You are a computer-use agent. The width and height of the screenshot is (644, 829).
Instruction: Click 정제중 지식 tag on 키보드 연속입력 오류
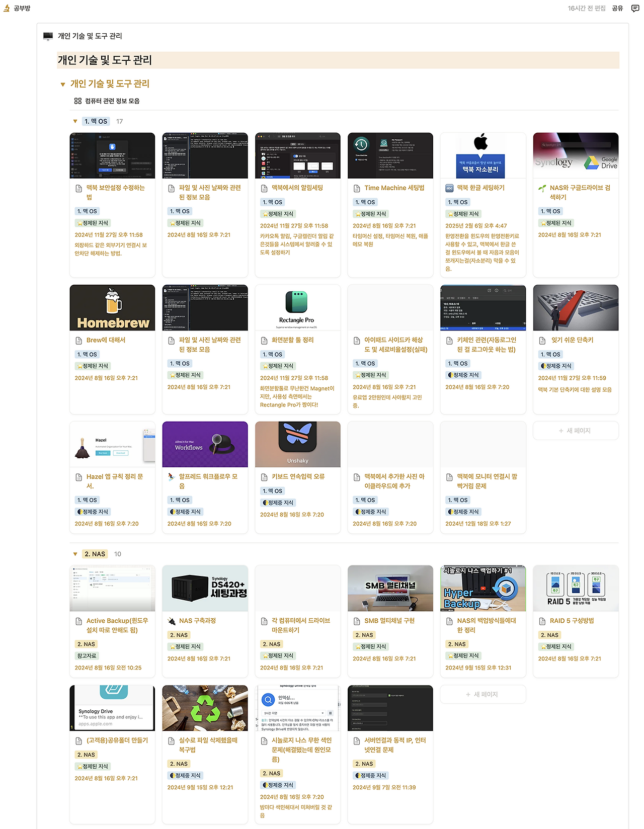coord(278,503)
